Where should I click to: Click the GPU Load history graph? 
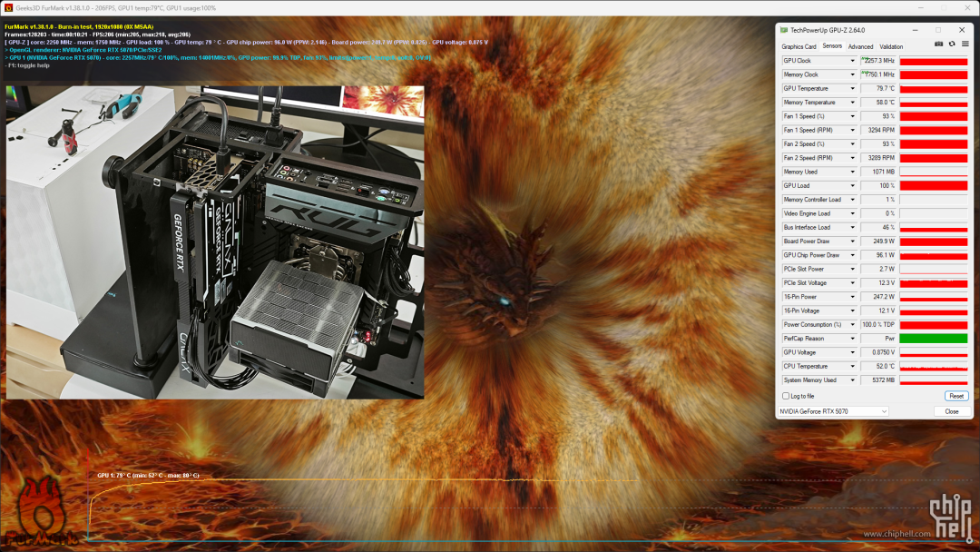pyautogui.click(x=934, y=186)
